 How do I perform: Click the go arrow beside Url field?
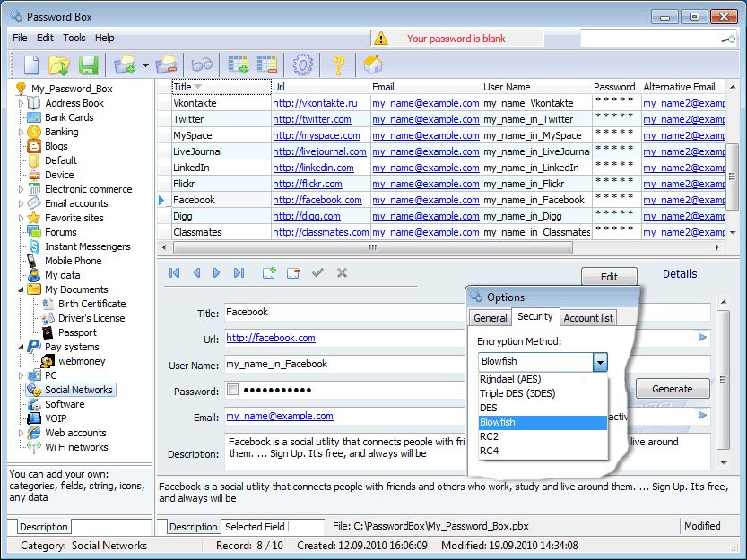pos(702,338)
